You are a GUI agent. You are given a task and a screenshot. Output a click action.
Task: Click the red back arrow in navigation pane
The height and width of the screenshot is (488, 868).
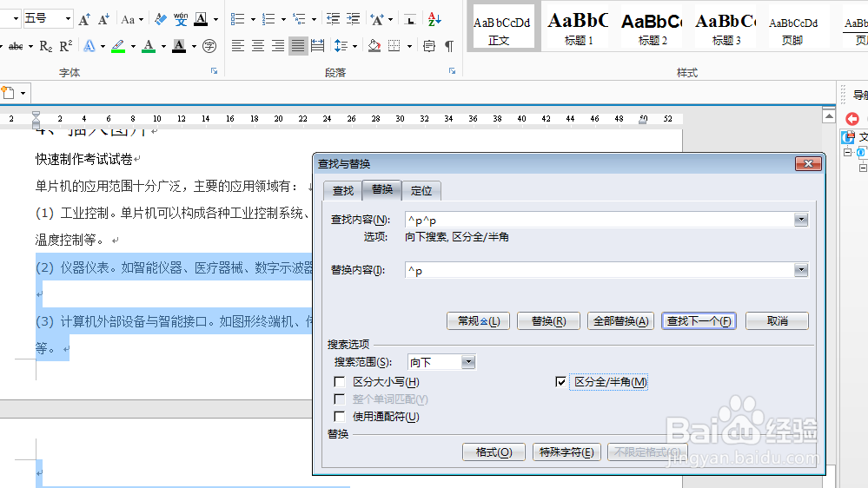pyautogui.click(x=852, y=118)
